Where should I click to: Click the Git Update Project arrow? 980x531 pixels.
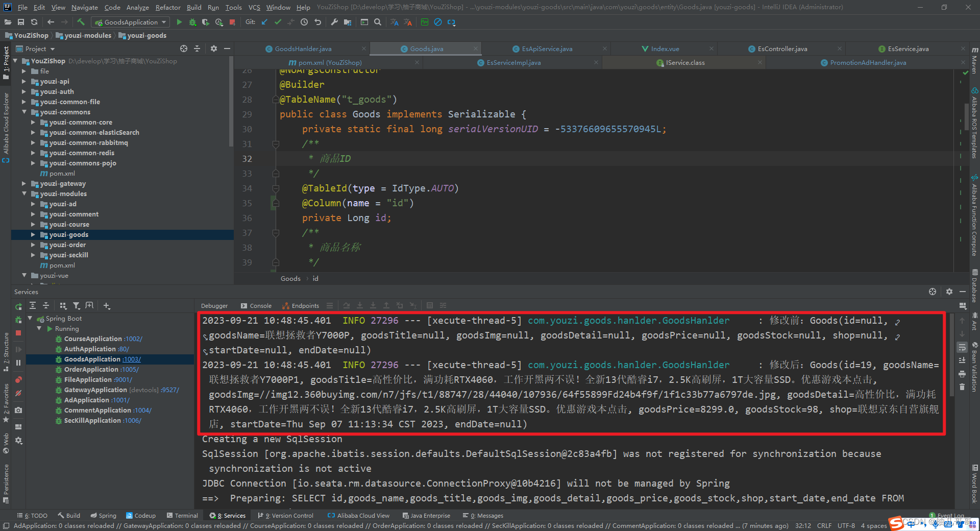pyautogui.click(x=264, y=22)
